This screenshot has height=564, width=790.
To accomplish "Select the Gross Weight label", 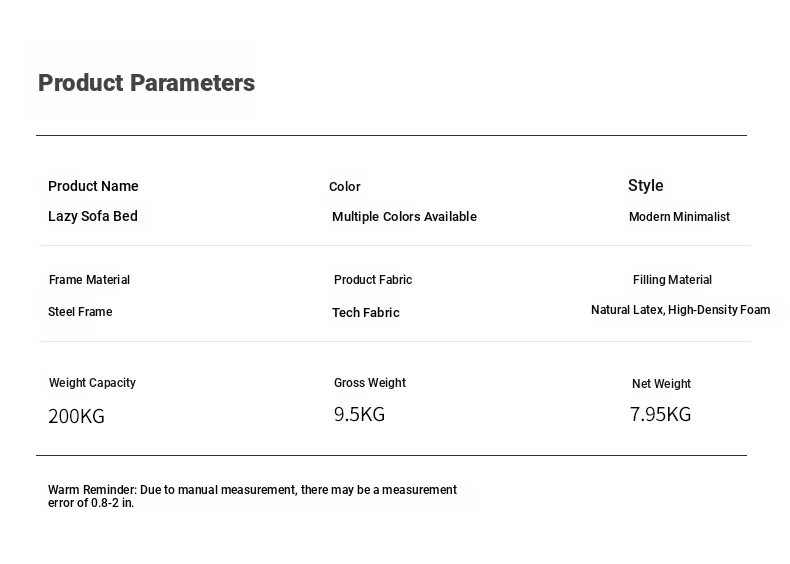I will coord(370,383).
